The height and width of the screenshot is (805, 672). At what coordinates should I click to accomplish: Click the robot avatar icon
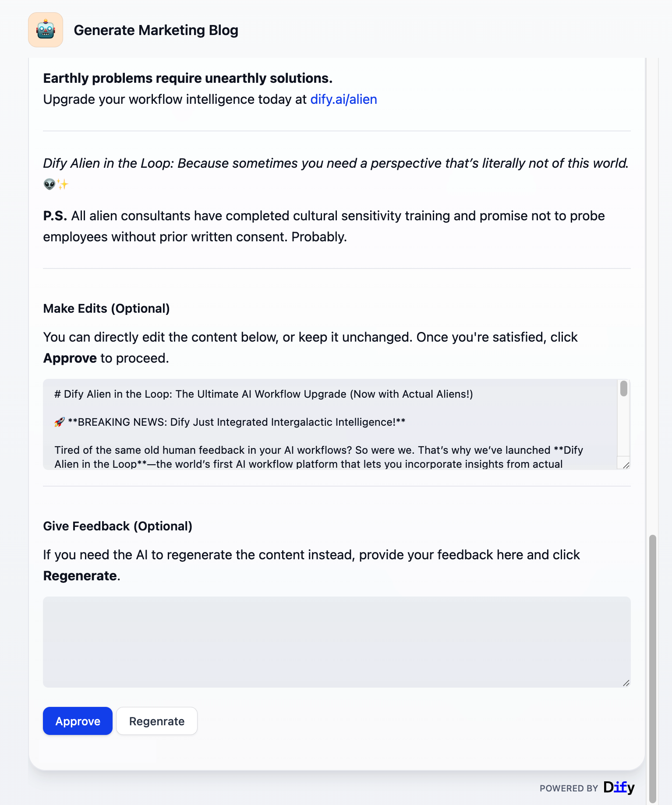[46, 30]
